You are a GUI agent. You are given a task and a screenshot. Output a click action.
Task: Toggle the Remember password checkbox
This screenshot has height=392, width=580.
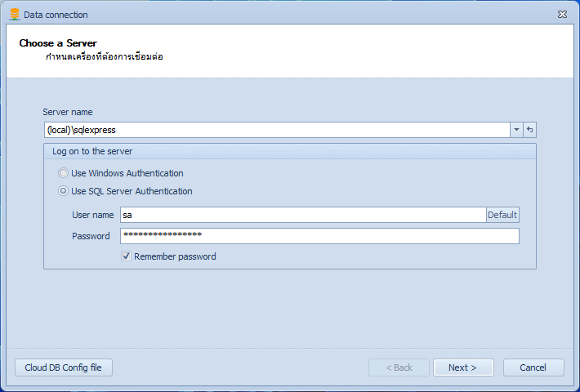pos(126,256)
